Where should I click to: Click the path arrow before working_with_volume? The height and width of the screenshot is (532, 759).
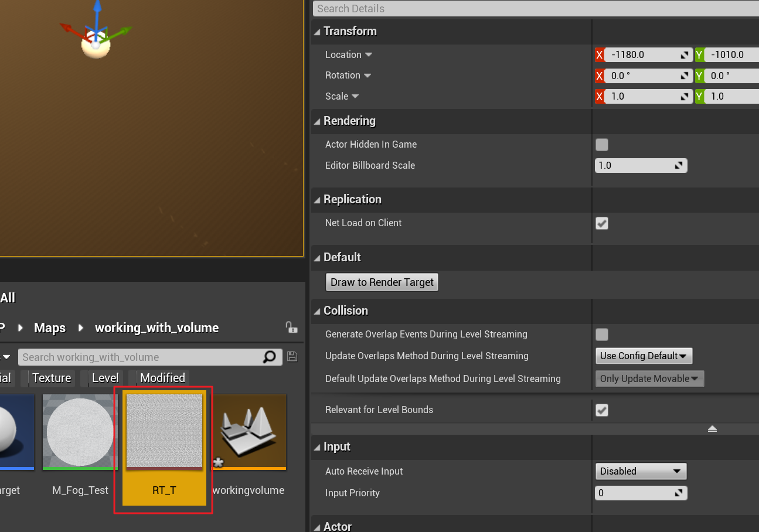point(81,328)
